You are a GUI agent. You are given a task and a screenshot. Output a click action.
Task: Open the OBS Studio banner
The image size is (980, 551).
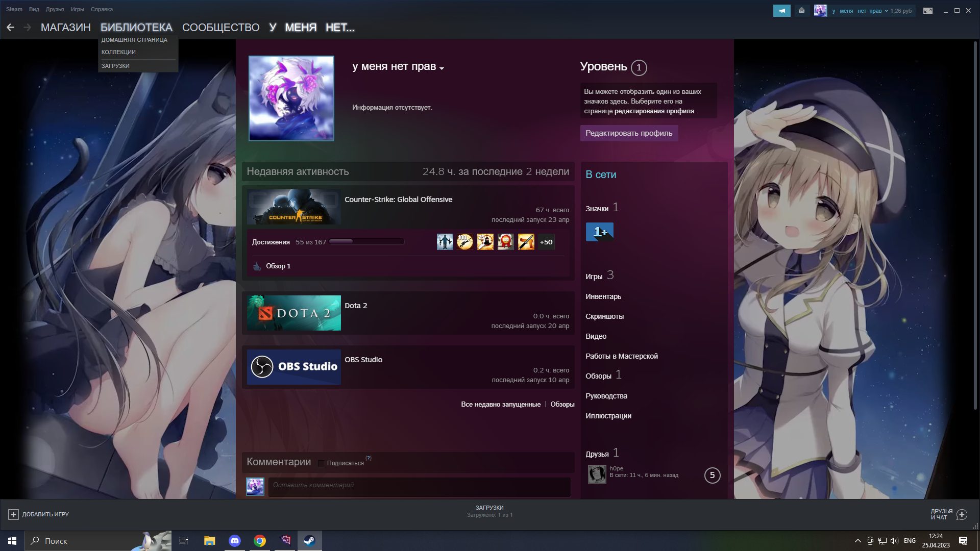pos(294,367)
